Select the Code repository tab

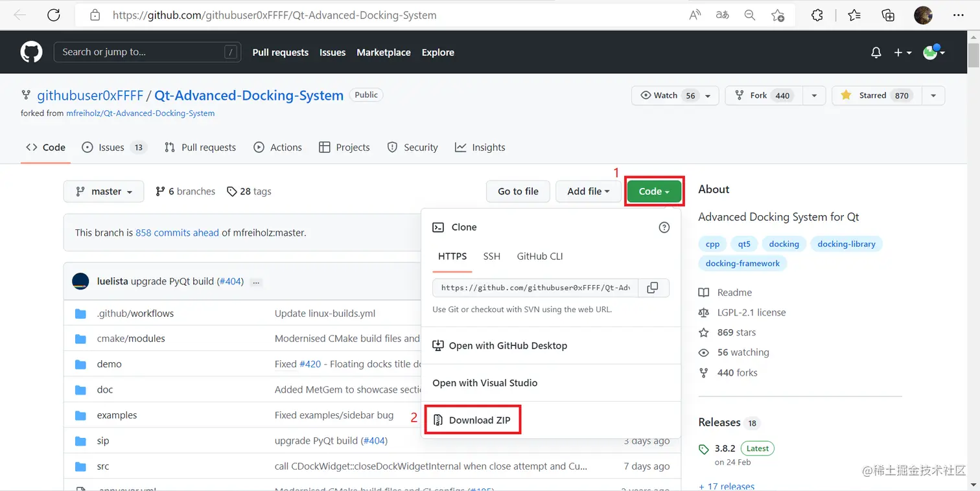point(46,148)
